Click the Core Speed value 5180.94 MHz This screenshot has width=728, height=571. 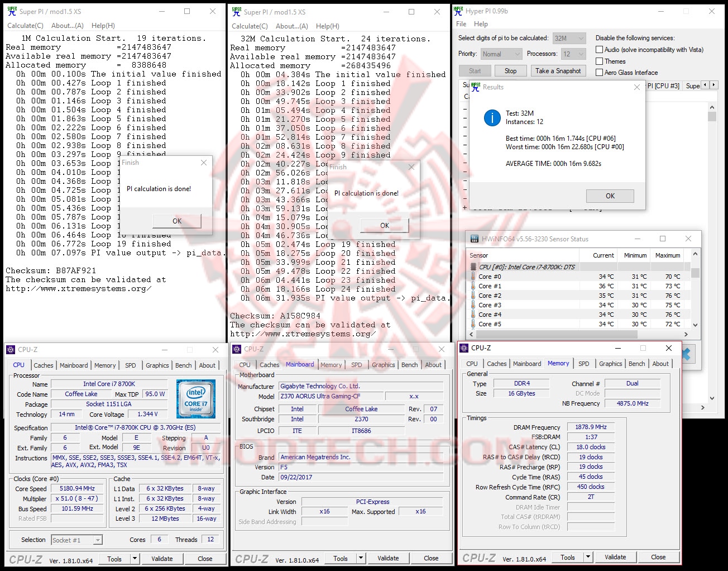click(x=77, y=488)
